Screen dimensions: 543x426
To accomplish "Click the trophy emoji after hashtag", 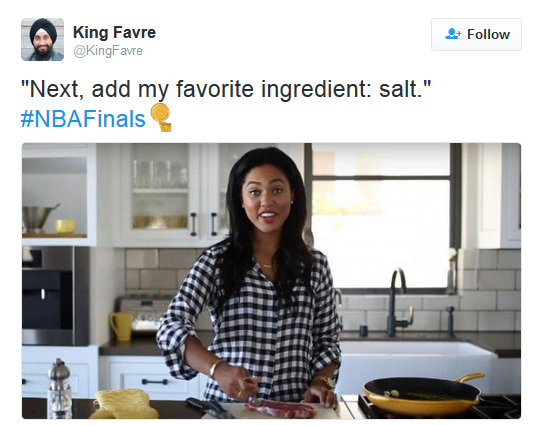I will [x=161, y=117].
